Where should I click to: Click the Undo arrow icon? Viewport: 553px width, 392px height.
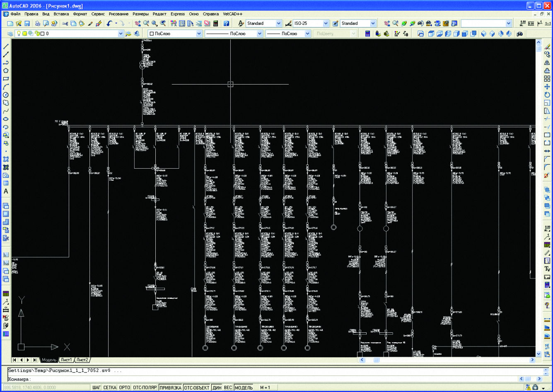[109, 24]
